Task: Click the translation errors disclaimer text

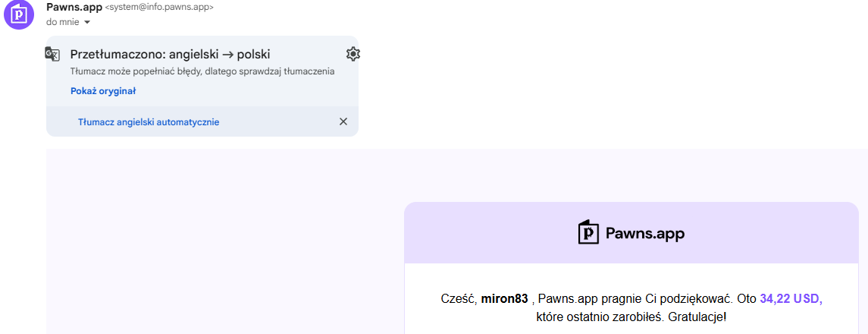Action: coord(202,71)
